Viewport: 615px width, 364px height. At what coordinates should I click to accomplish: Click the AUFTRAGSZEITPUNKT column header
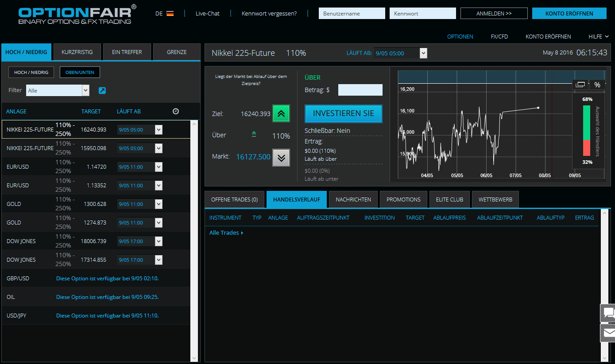coord(323,218)
